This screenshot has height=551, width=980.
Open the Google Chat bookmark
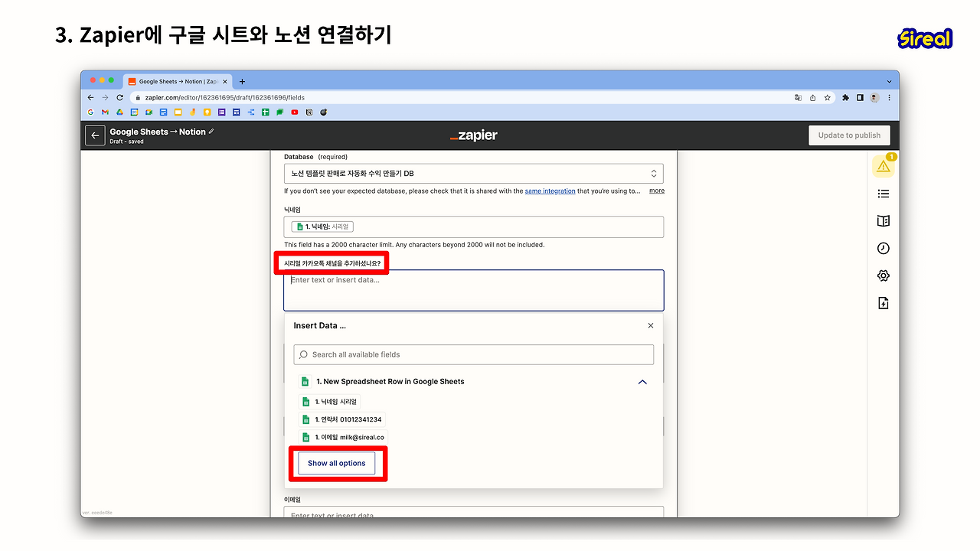(x=280, y=112)
